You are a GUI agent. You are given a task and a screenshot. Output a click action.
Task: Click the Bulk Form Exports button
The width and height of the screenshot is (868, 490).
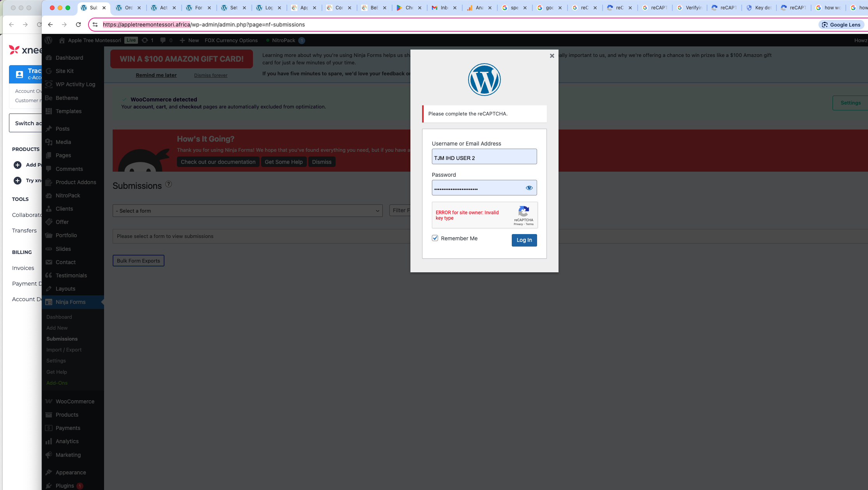coord(138,261)
